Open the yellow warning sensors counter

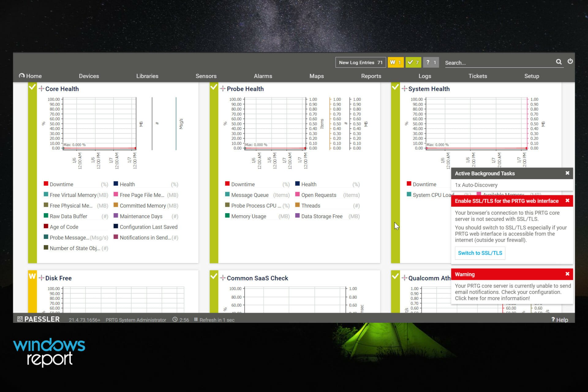click(x=395, y=62)
